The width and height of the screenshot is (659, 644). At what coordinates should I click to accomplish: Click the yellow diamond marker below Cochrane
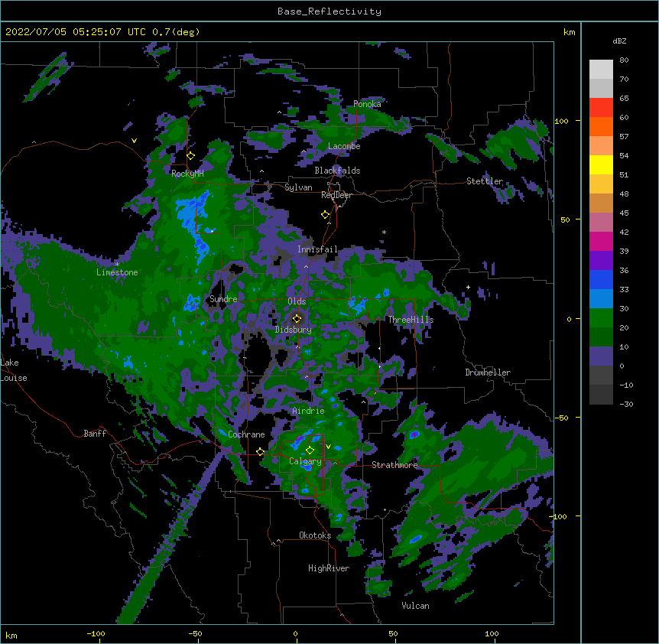click(x=260, y=452)
